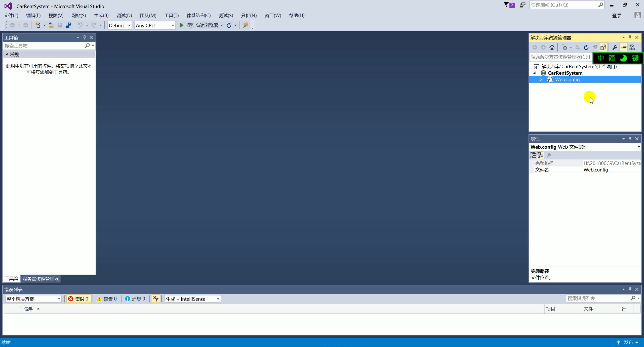Select the 解决方案"CarRentSystem" solution node
The height and width of the screenshot is (347, 644).
click(x=579, y=66)
